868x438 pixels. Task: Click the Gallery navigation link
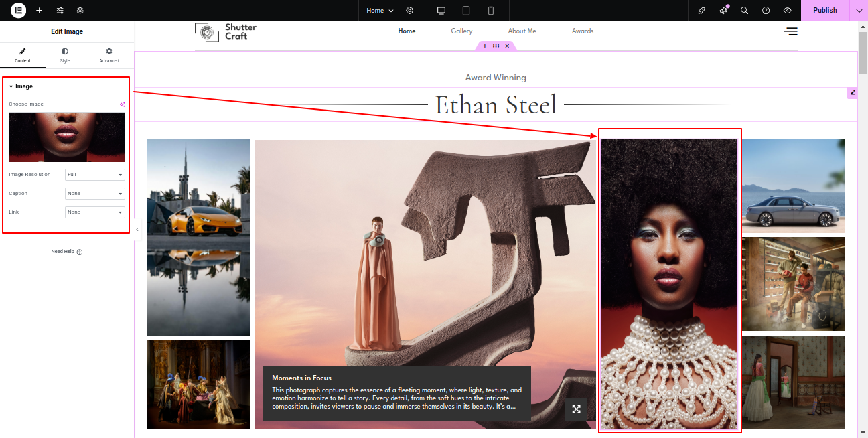point(461,31)
